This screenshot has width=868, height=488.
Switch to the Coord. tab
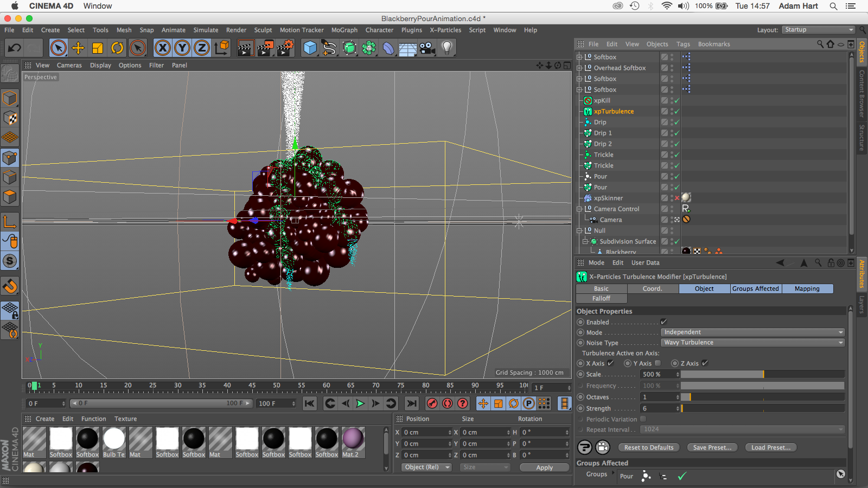pos(653,289)
